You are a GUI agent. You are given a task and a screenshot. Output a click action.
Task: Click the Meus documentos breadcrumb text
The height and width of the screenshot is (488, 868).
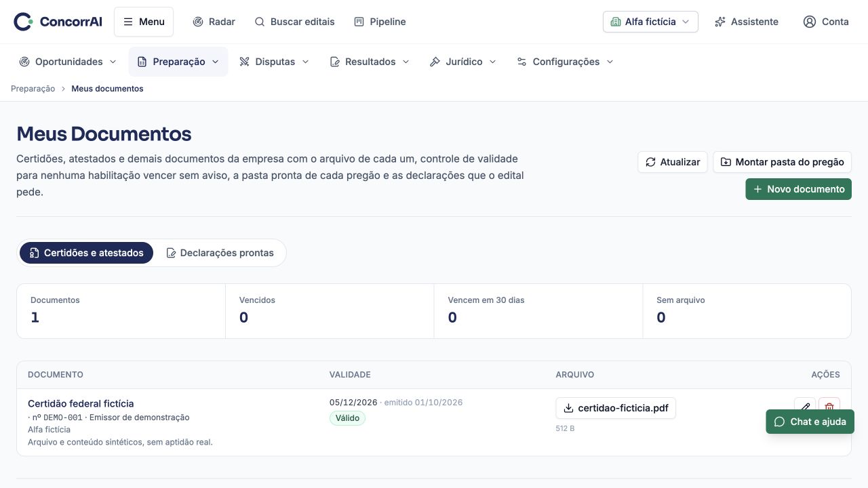tap(107, 89)
